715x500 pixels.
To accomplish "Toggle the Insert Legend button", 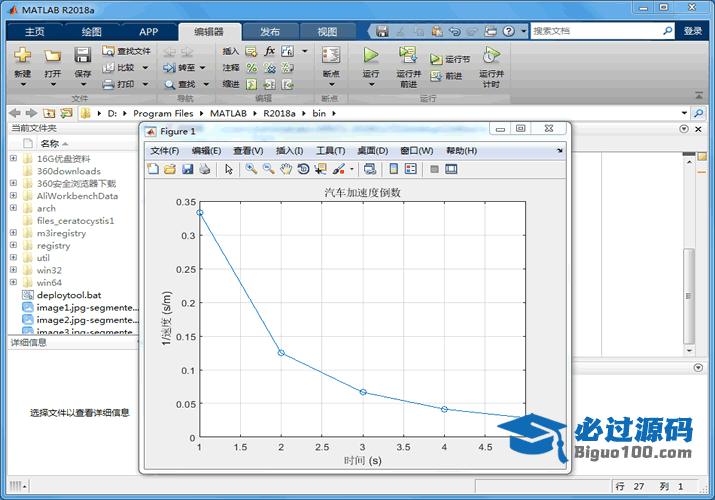I will [411, 169].
